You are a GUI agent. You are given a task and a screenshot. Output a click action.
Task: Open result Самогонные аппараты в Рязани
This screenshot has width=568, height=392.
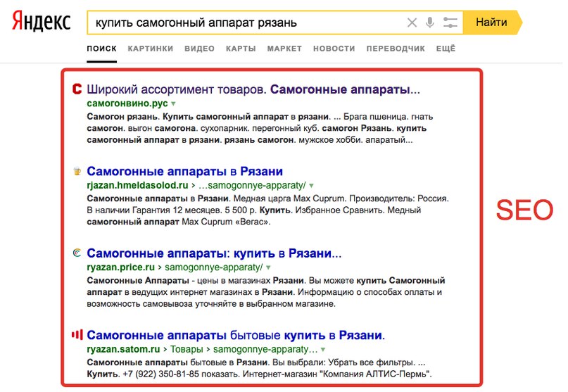pyautogui.click(x=184, y=171)
